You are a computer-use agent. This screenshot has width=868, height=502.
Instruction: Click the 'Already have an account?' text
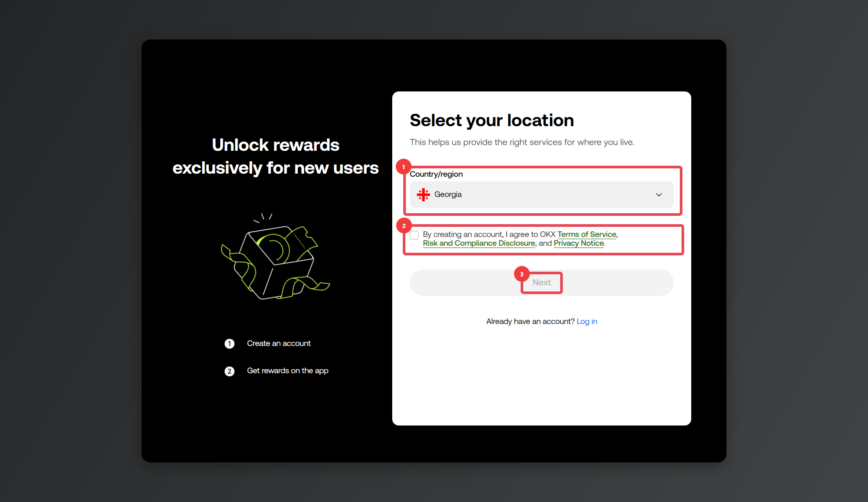(x=530, y=321)
